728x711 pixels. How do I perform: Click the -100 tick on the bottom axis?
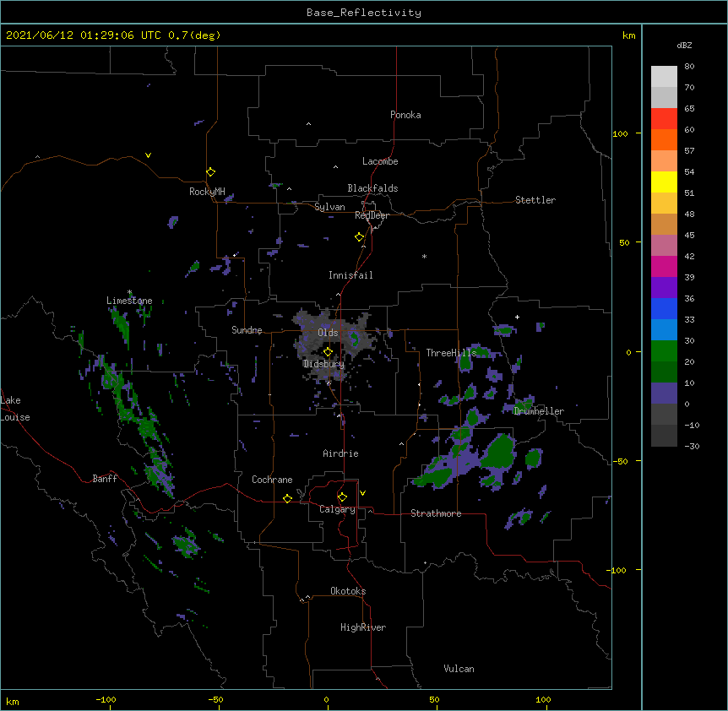coord(106,699)
